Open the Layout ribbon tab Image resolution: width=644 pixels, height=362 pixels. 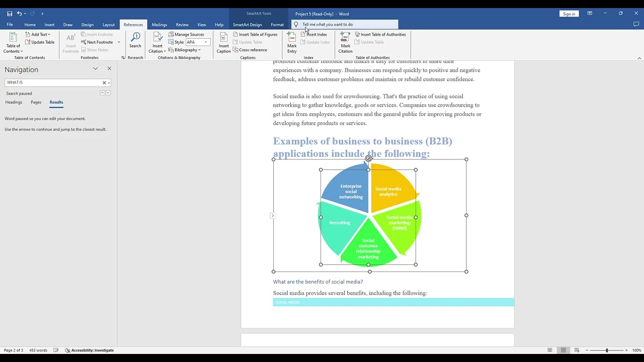(x=109, y=25)
